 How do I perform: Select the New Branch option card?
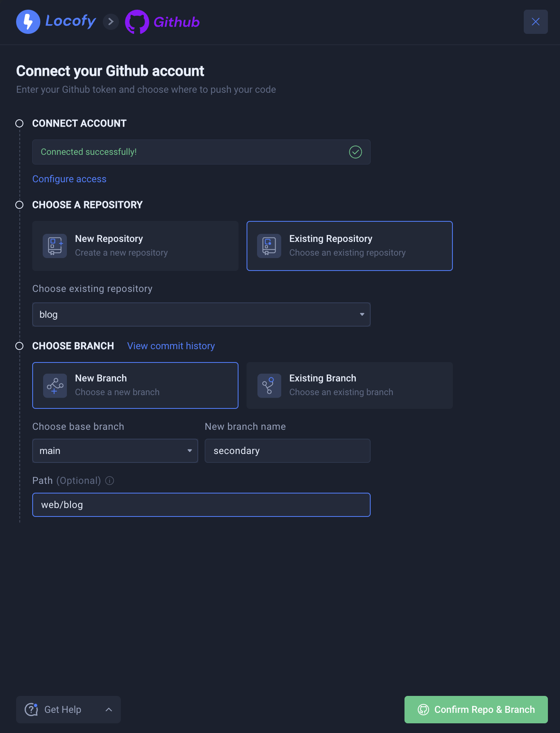(x=135, y=385)
